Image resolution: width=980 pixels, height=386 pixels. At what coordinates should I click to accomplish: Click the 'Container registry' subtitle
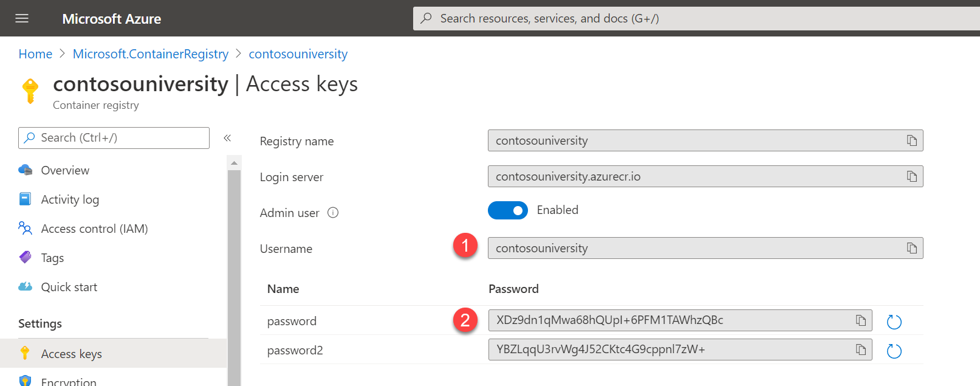click(x=96, y=105)
